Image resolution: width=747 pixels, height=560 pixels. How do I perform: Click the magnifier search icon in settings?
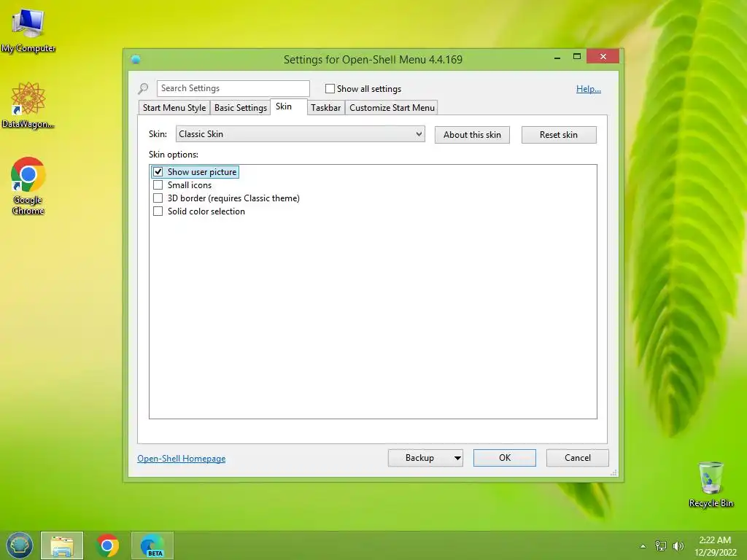[x=143, y=88]
